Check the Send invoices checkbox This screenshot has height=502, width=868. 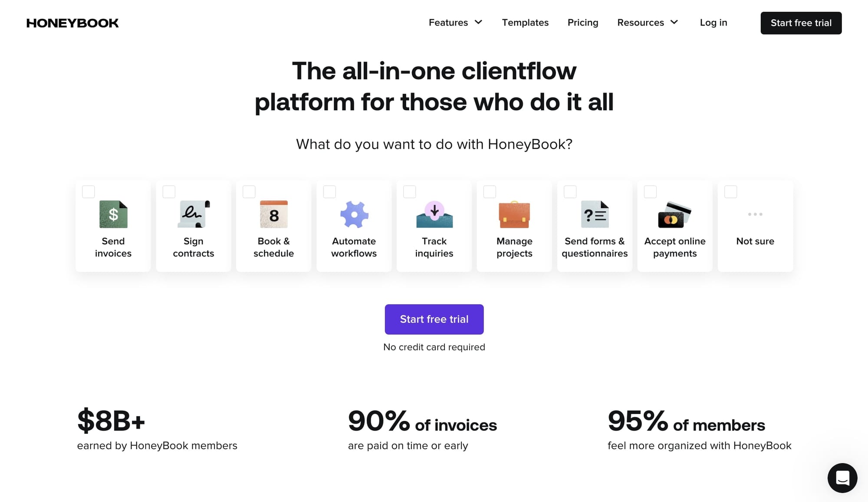click(x=89, y=192)
